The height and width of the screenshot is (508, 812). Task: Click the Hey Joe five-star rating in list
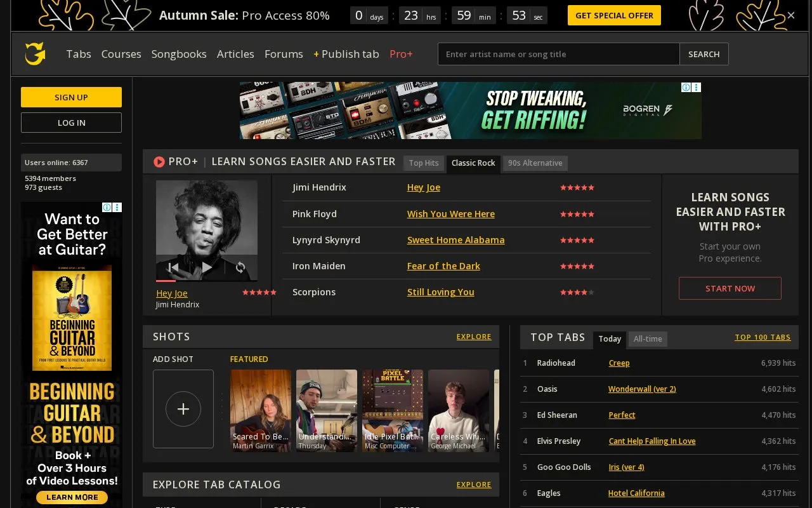point(577,188)
